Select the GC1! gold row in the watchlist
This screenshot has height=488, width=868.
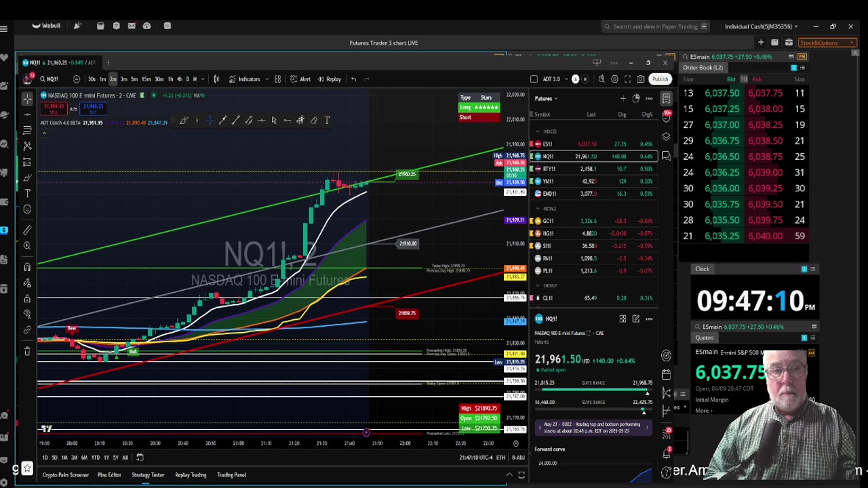[594, 221]
